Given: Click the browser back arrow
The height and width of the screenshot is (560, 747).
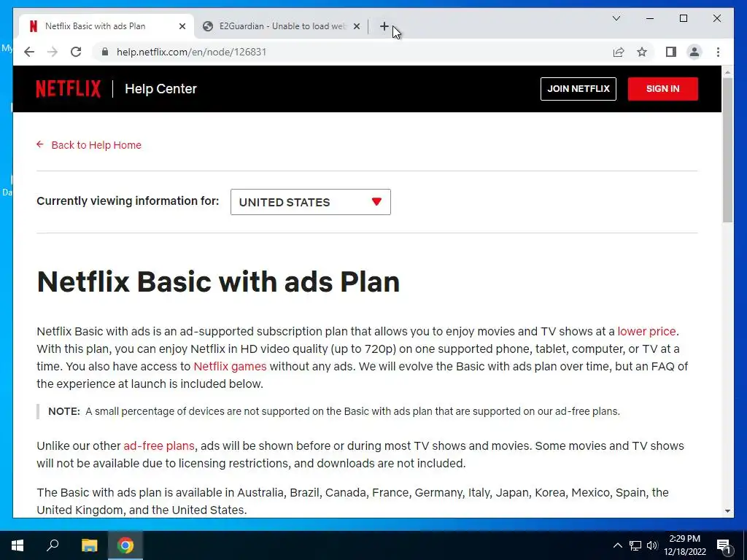Looking at the screenshot, I should tap(29, 52).
